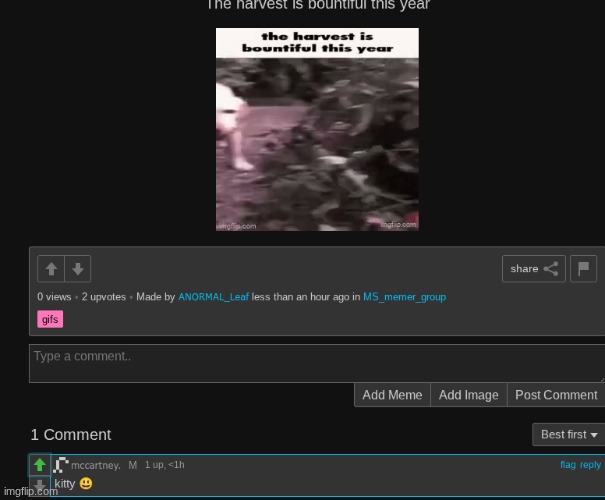Viewport: 605px width, 500px height.
Task: Click the avatar icon beside mccartney.
Action: pyautogui.click(x=60, y=464)
